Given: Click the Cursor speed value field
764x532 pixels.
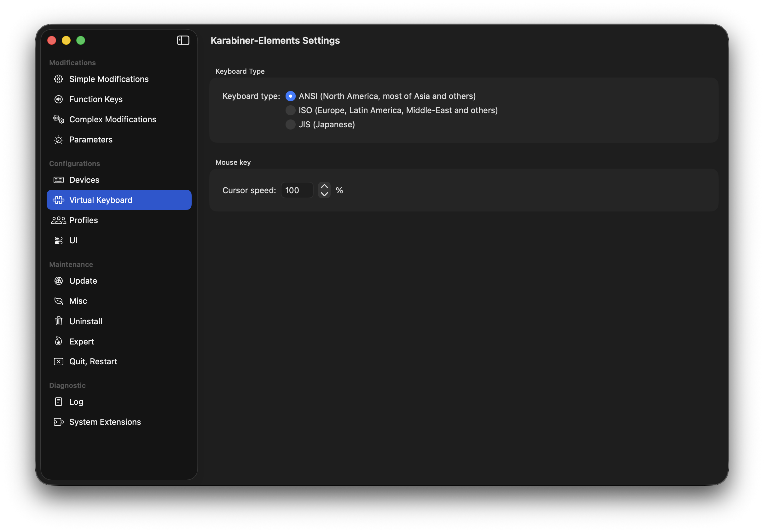Looking at the screenshot, I should [297, 190].
